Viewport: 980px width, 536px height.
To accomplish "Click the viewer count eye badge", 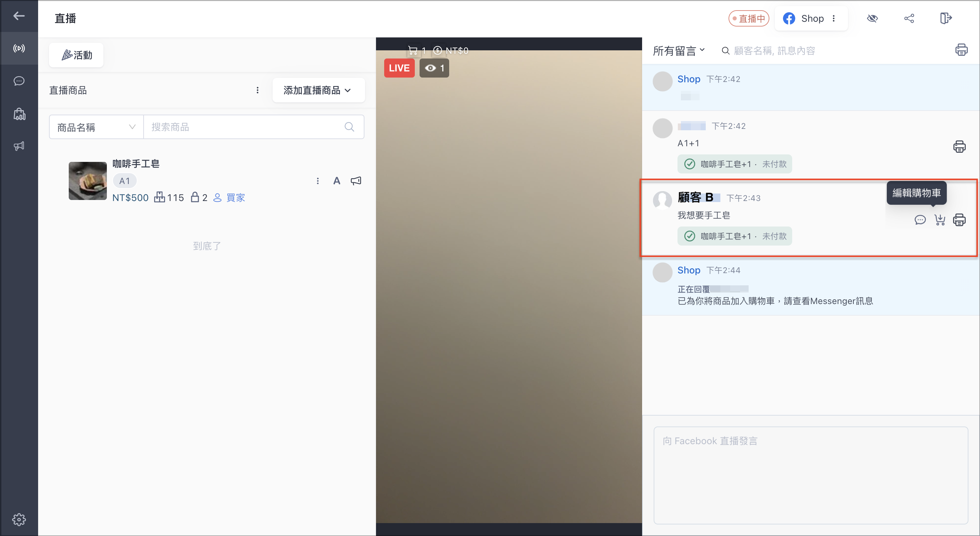I will (434, 68).
